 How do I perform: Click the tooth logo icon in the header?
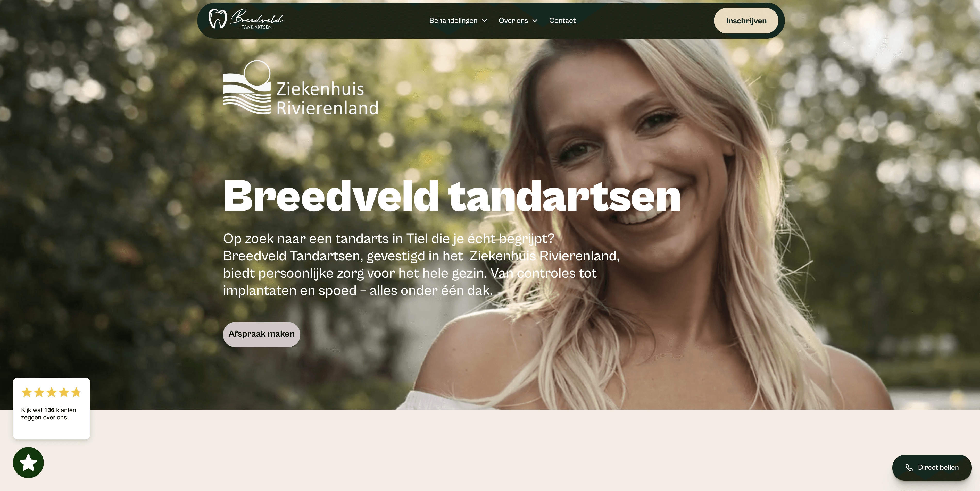click(218, 19)
